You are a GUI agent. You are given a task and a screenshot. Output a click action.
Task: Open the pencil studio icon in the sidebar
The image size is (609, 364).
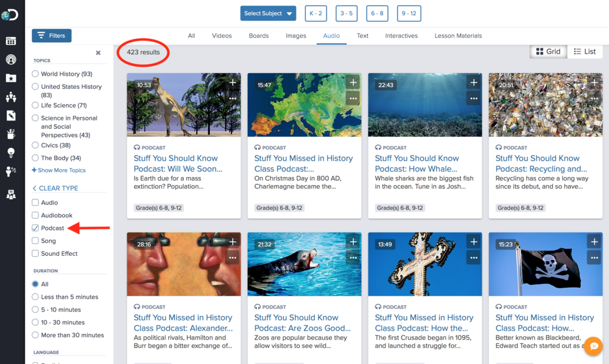coord(11,115)
